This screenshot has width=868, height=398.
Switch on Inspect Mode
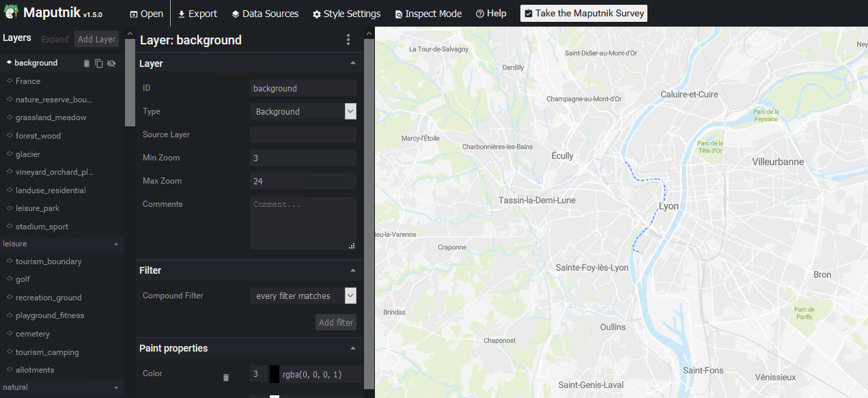tap(428, 14)
